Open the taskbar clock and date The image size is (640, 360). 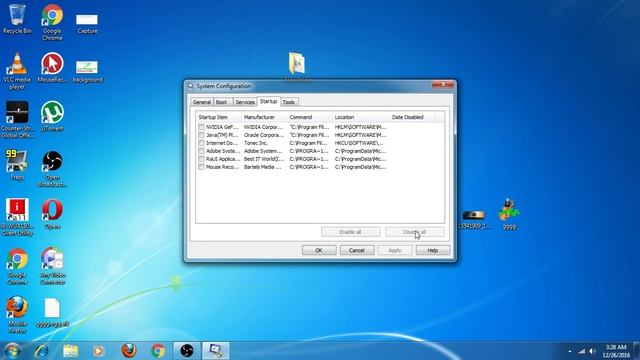pos(616,351)
